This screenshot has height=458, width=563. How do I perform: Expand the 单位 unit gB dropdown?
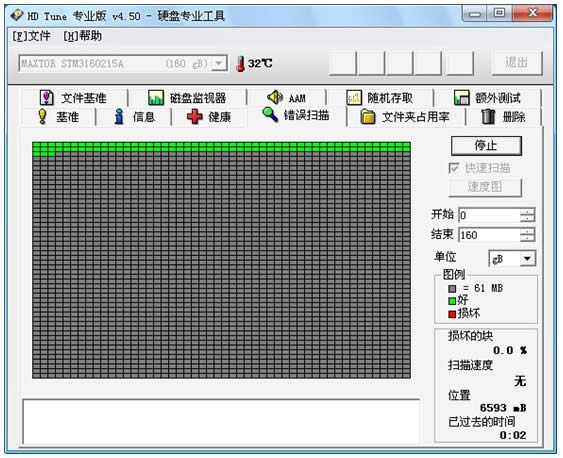point(527,258)
